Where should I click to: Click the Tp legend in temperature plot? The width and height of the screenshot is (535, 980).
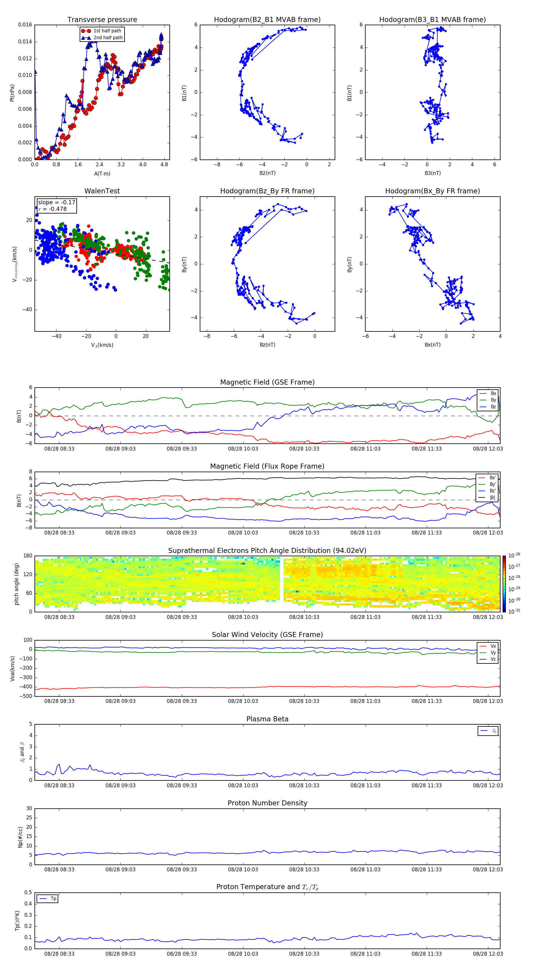tap(48, 899)
